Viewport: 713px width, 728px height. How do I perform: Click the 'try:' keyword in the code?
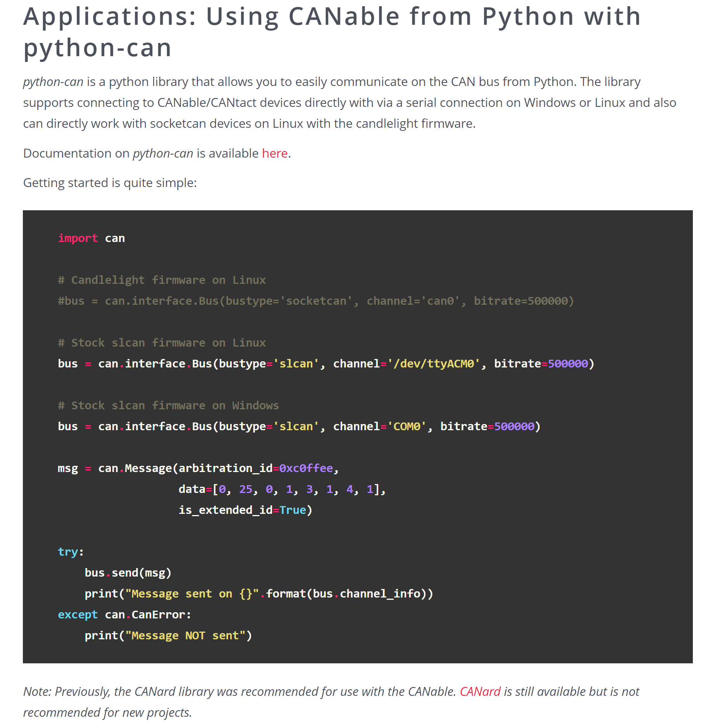point(71,552)
